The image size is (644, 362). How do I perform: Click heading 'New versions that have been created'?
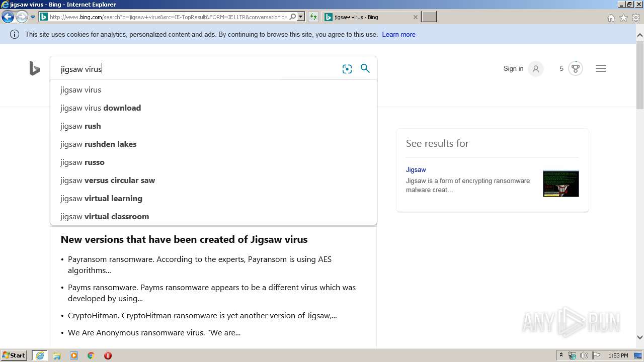tap(184, 239)
